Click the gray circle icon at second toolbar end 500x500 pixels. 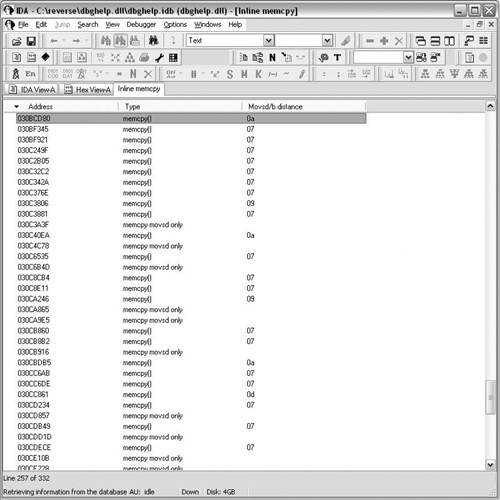(x=483, y=58)
